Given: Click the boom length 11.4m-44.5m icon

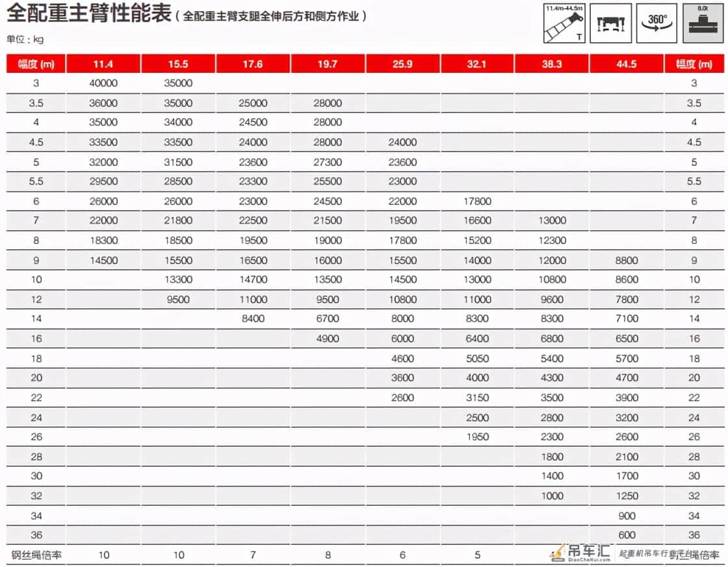Looking at the screenshot, I should click(x=564, y=23).
